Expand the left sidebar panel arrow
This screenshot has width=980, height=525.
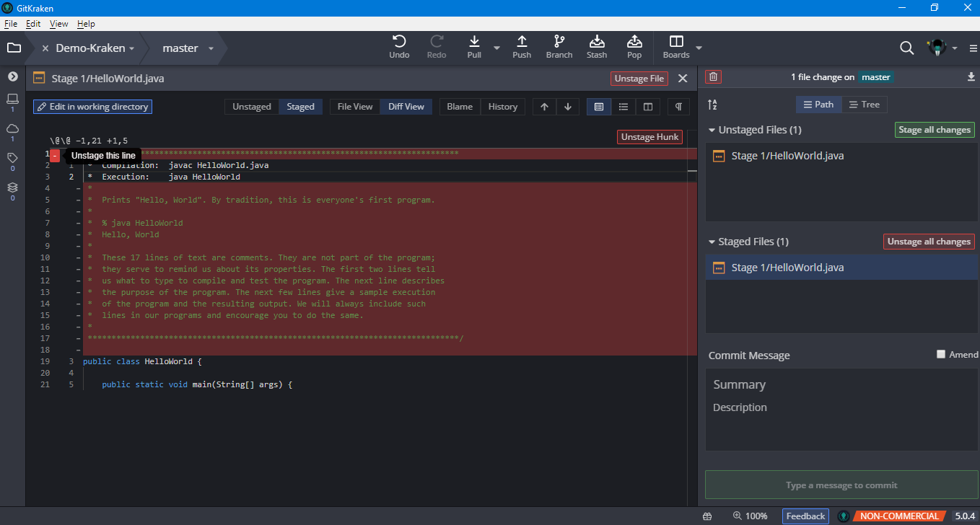(12, 76)
